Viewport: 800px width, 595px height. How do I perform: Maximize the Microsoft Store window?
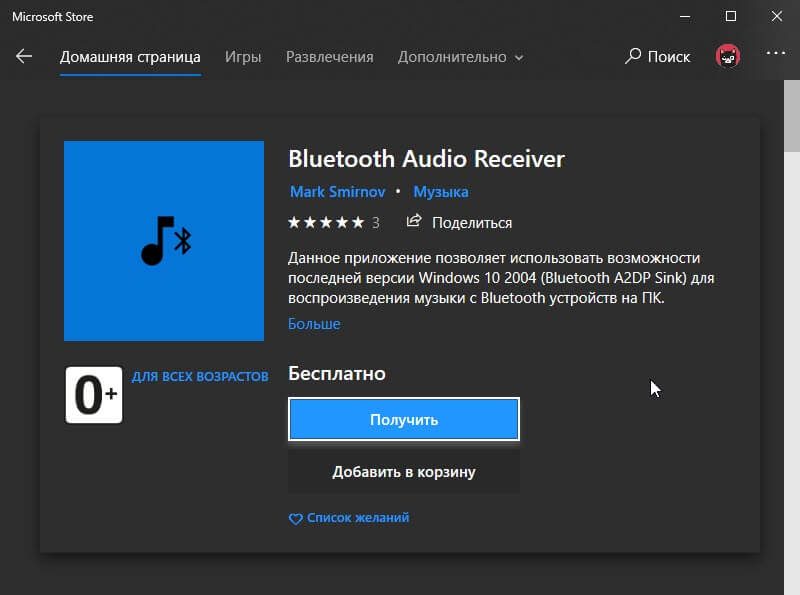pos(731,17)
